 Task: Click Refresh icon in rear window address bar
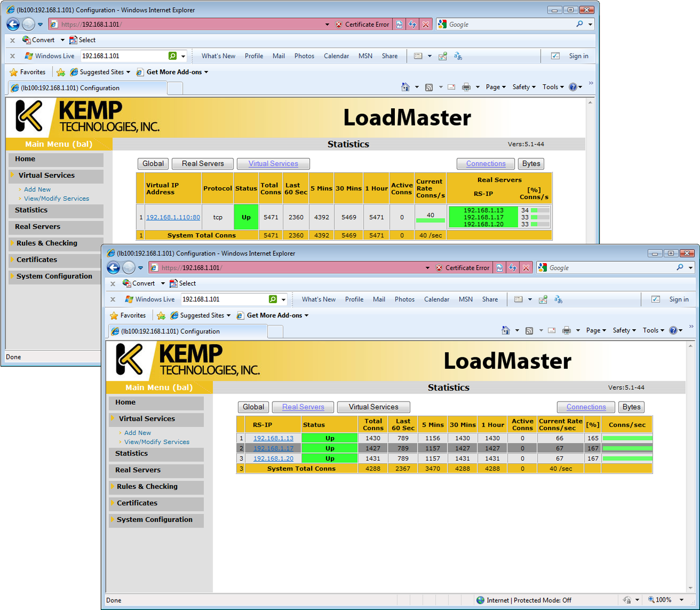412,24
